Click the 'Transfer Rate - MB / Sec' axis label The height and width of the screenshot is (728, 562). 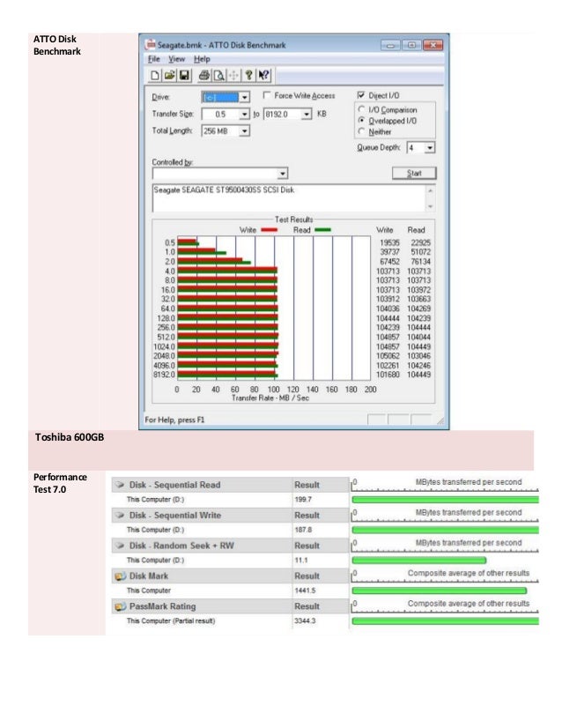pyautogui.click(x=270, y=397)
